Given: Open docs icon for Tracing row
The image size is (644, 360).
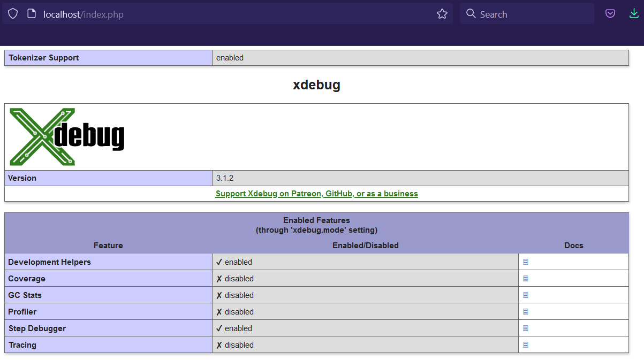Looking at the screenshot, I should coord(526,345).
